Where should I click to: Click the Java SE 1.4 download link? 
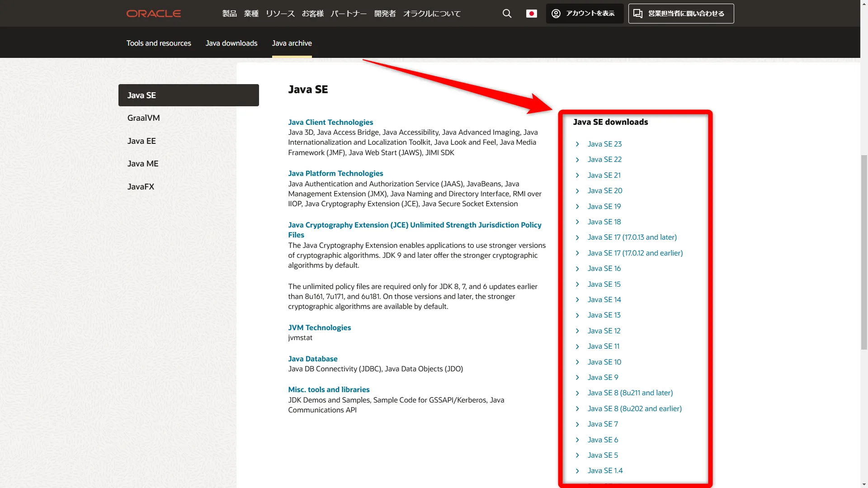click(x=605, y=470)
